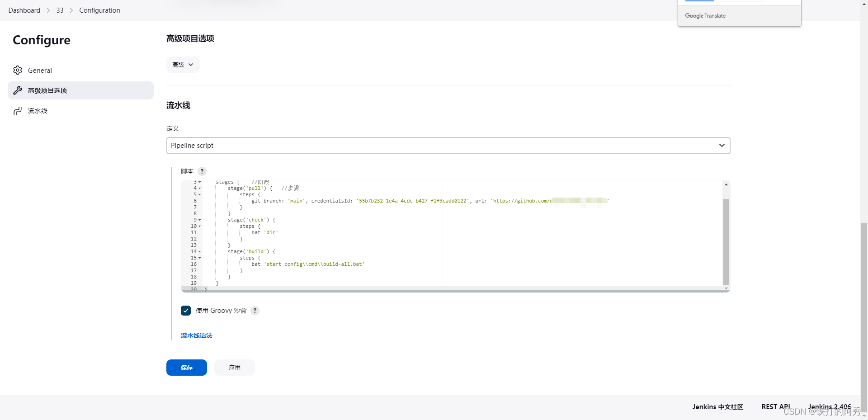Open the 流水线语法 pipeline syntax link

tap(197, 335)
